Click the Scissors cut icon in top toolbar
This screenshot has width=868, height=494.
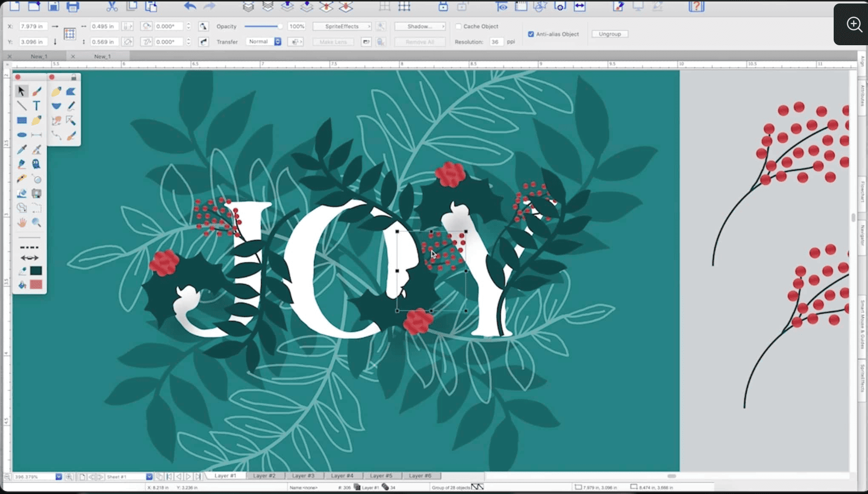click(x=112, y=6)
